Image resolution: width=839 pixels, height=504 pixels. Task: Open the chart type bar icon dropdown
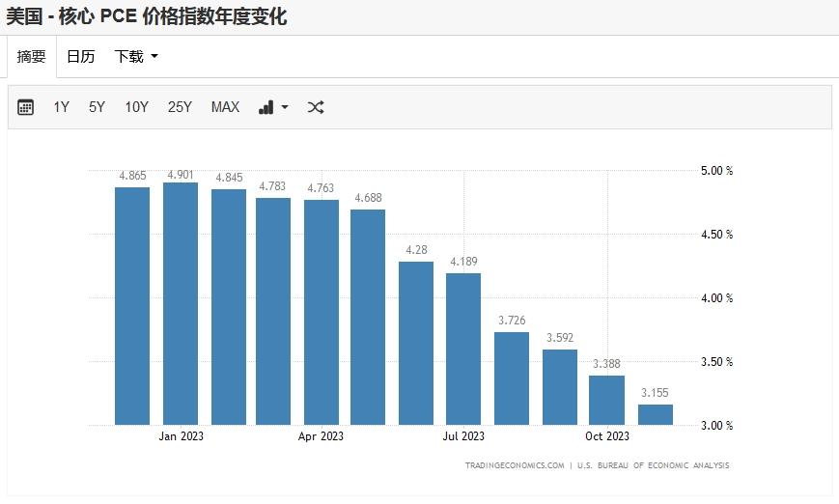click(x=273, y=107)
